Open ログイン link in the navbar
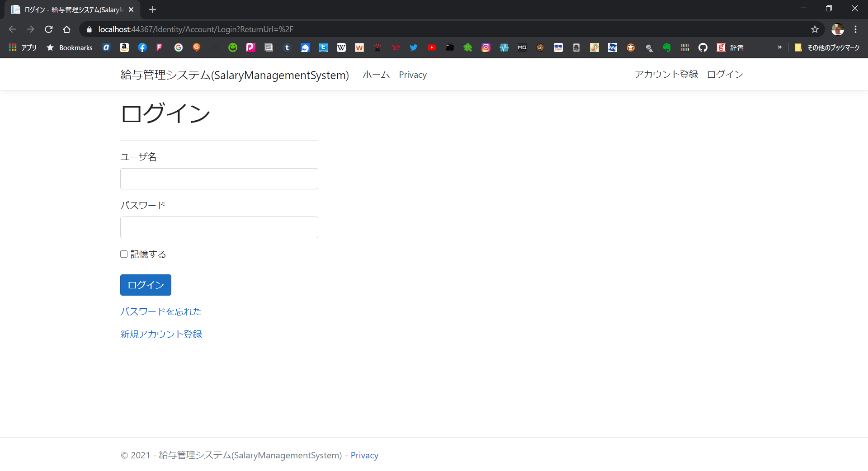 [x=725, y=75]
